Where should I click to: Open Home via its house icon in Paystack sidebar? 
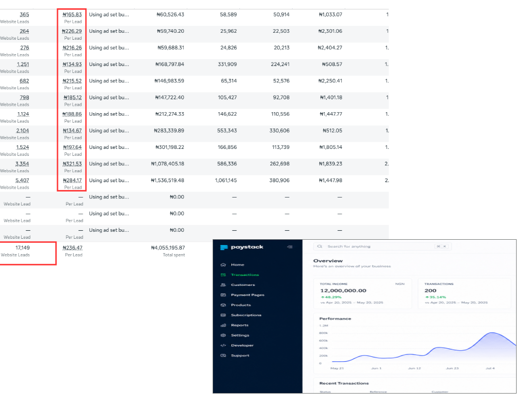[x=223, y=265]
